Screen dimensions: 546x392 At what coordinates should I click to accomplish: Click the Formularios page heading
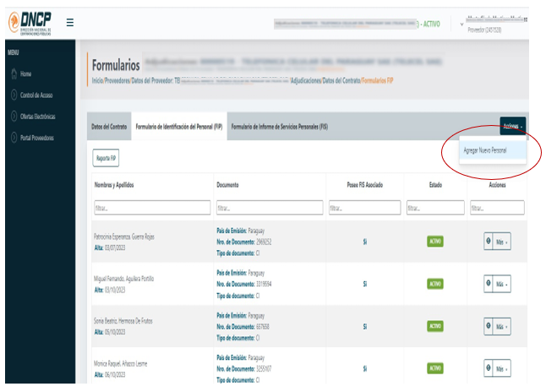(x=116, y=65)
